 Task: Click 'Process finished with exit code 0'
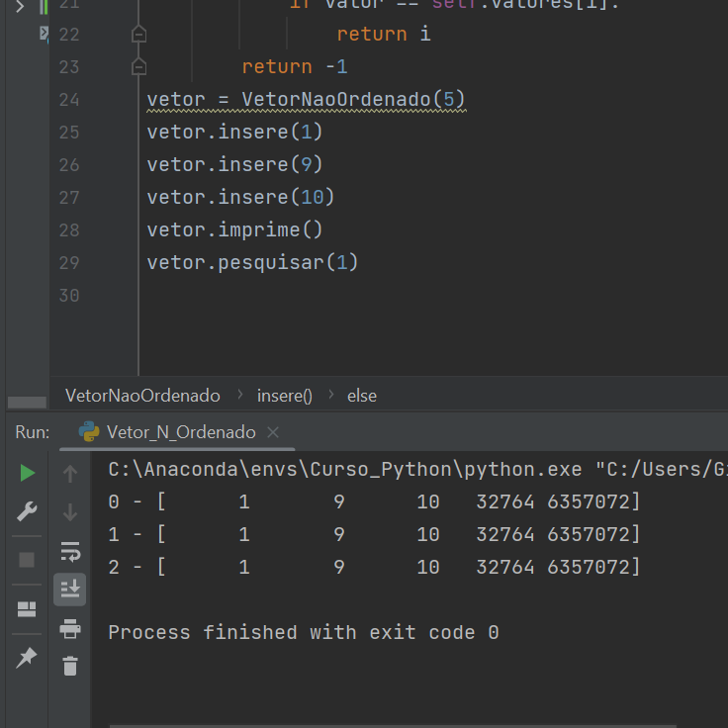(x=304, y=632)
